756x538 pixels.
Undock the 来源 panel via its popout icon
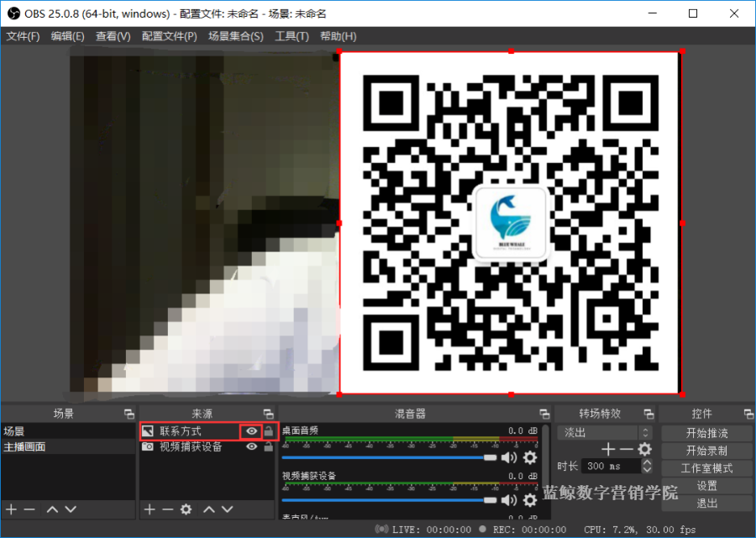tap(269, 414)
